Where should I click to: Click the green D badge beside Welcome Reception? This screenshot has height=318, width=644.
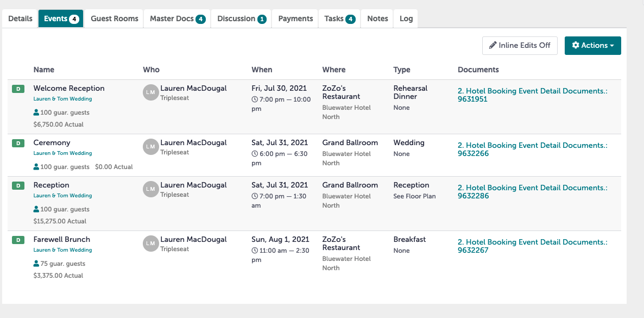[x=18, y=89]
